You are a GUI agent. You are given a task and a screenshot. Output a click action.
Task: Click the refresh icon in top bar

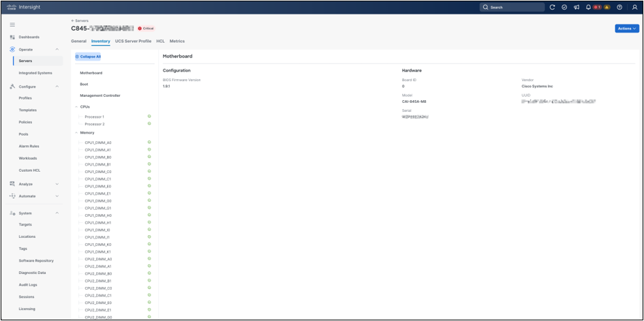553,7
